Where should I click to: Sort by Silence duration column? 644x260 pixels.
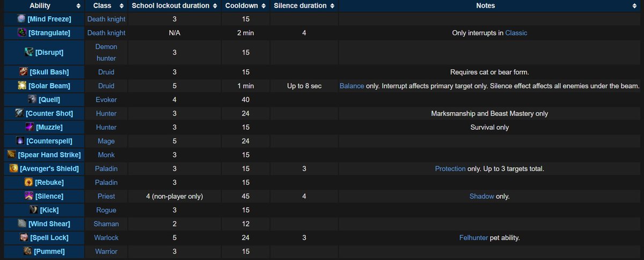coord(333,6)
